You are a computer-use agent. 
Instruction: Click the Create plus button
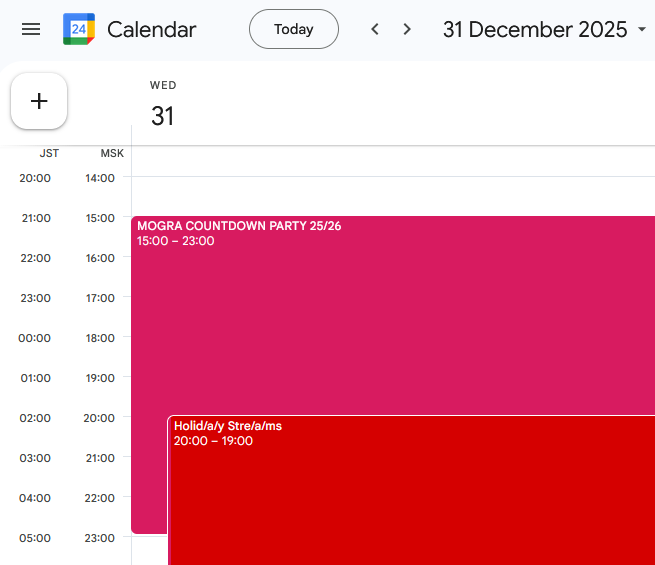coord(39,101)
